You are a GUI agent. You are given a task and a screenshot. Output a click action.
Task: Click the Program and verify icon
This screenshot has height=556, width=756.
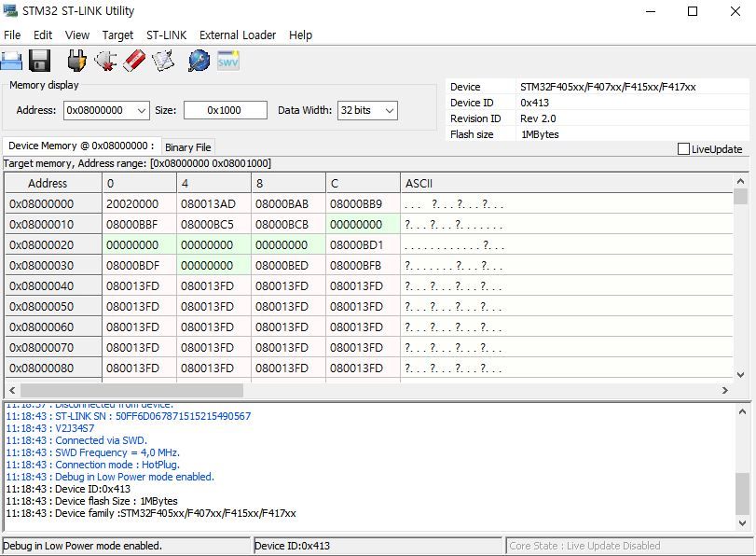click(163, 61)
